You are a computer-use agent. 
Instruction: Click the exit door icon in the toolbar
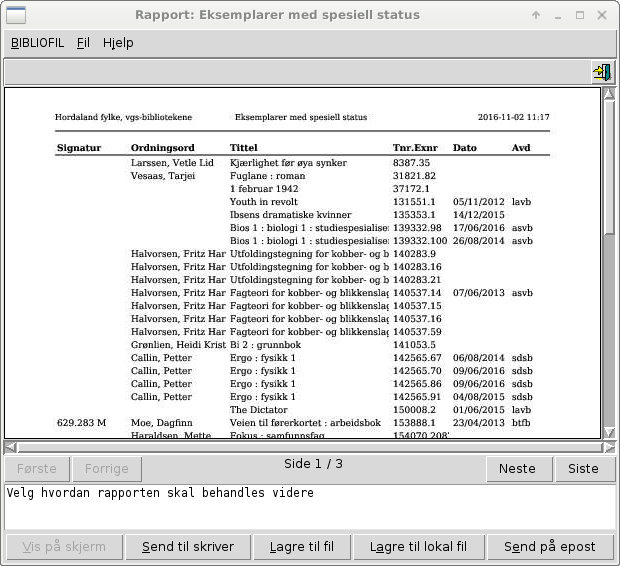(x=602, y=72)
